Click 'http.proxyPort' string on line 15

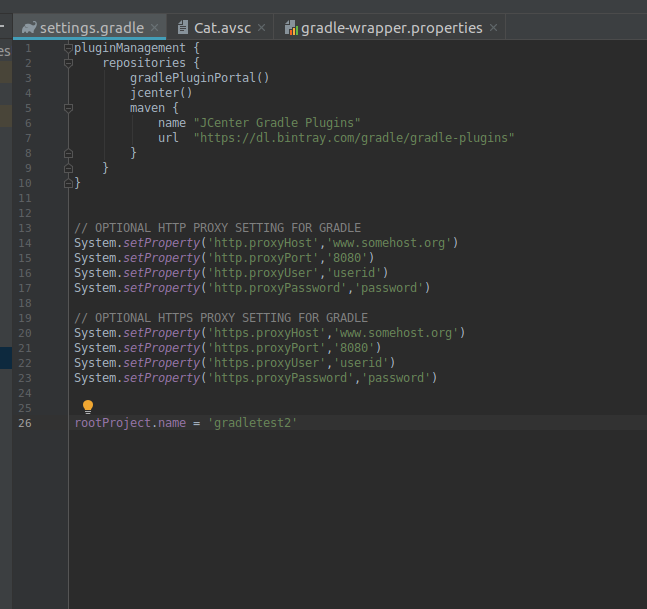point(263,258)
